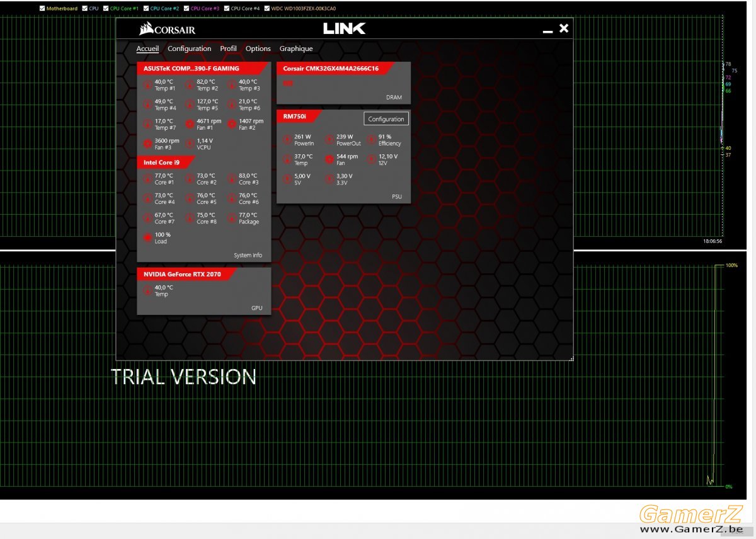
Task: Click the System info label
Action: pyautogui.click(x=248, y=256)
